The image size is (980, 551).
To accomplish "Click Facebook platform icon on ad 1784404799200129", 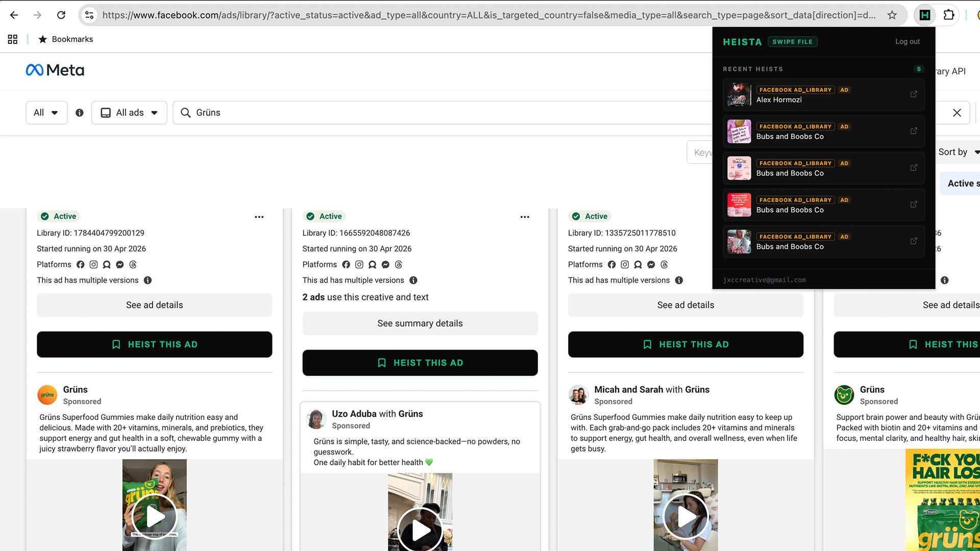I will (81, 264).
